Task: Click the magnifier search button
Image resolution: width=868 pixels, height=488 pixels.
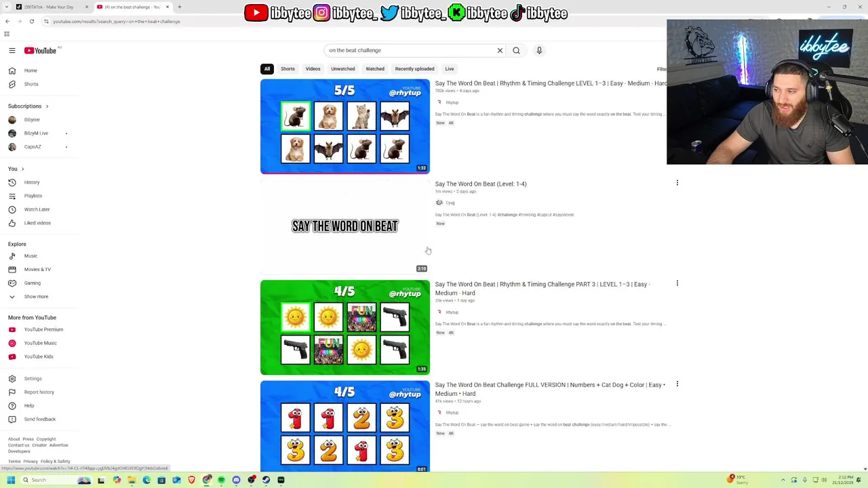Action: click(x=516, y=50)
